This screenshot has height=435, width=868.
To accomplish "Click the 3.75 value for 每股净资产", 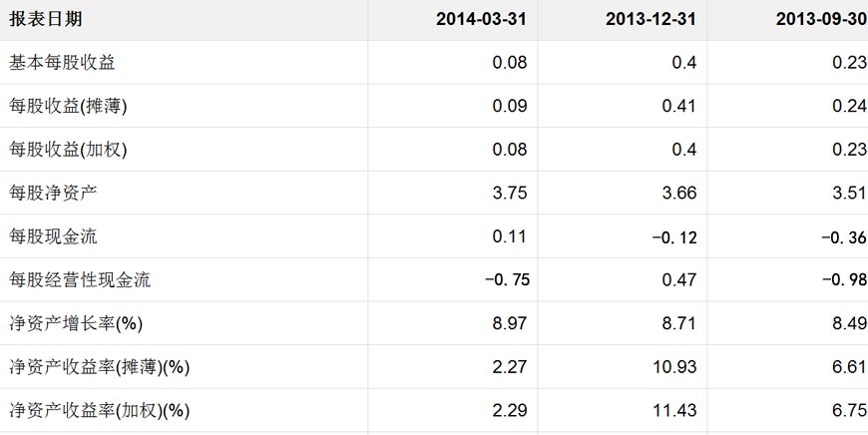I will point(509,194).
